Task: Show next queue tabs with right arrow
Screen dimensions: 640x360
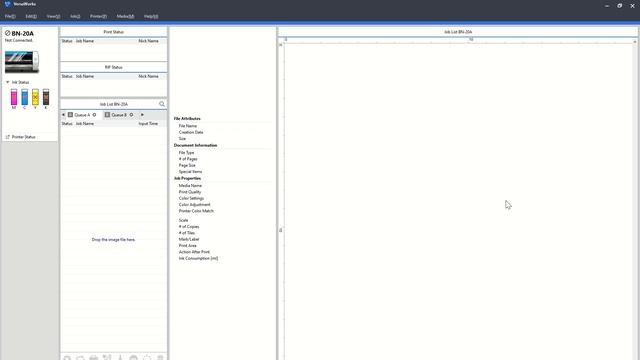Action: coord(142,115)
